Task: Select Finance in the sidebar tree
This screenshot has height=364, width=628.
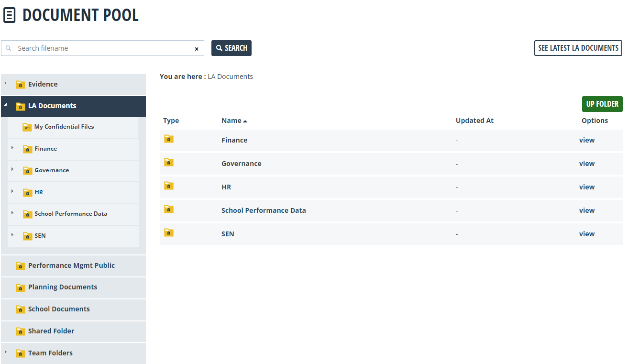Action: tap(73, 149)
